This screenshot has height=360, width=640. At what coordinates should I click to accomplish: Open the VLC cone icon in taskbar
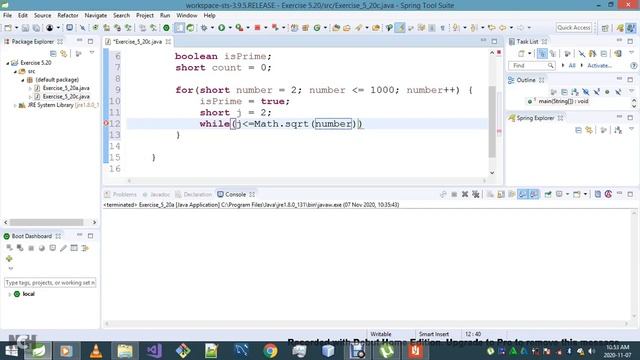point(96,351)
